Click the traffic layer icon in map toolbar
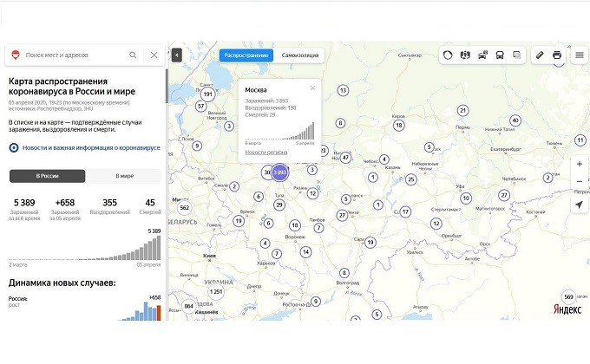This screenshot has height=364, width=590. point(448,55)
